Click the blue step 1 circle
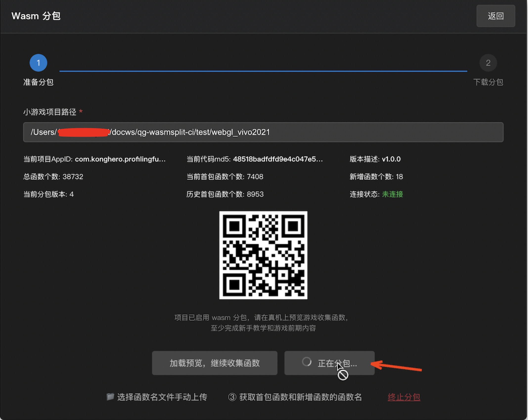The width and height of the screenshot is (528, 420). click(38, 63)
